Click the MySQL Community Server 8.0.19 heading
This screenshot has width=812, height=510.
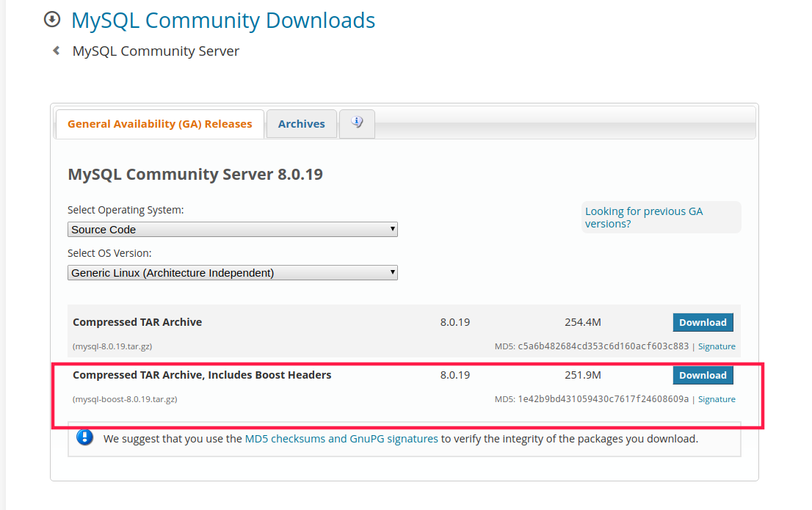pos(195,174)
